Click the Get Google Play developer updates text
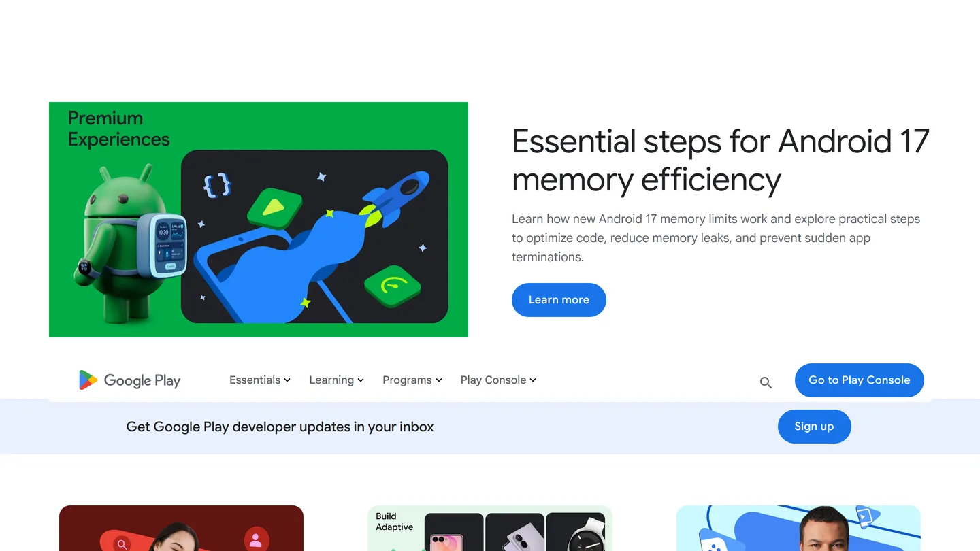Image resolution: width=980 pixels, height=551 pixels. [280, 427]
